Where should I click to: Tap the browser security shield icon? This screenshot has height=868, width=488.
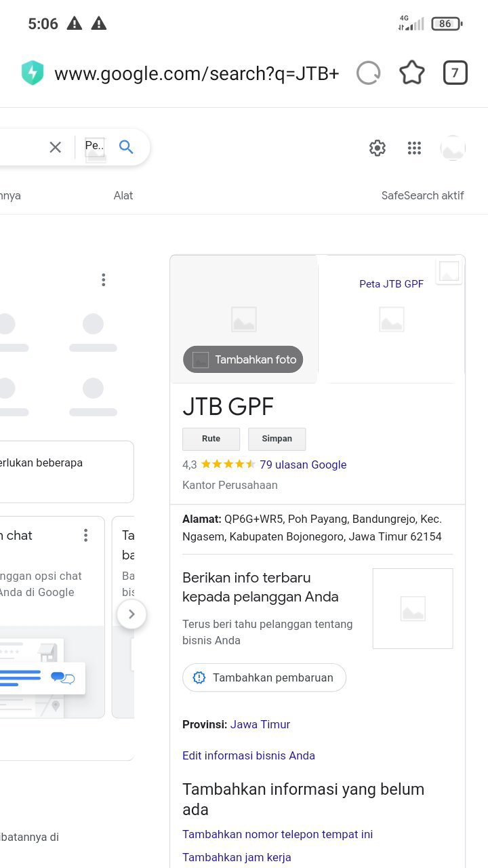coord(33,73)
